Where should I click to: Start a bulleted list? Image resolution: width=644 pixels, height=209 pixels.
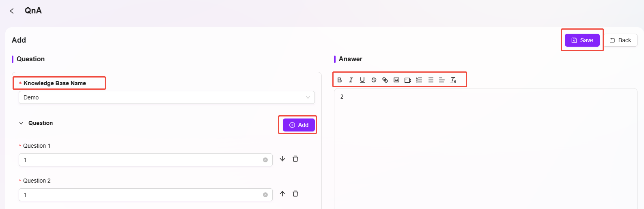(431, 80)
